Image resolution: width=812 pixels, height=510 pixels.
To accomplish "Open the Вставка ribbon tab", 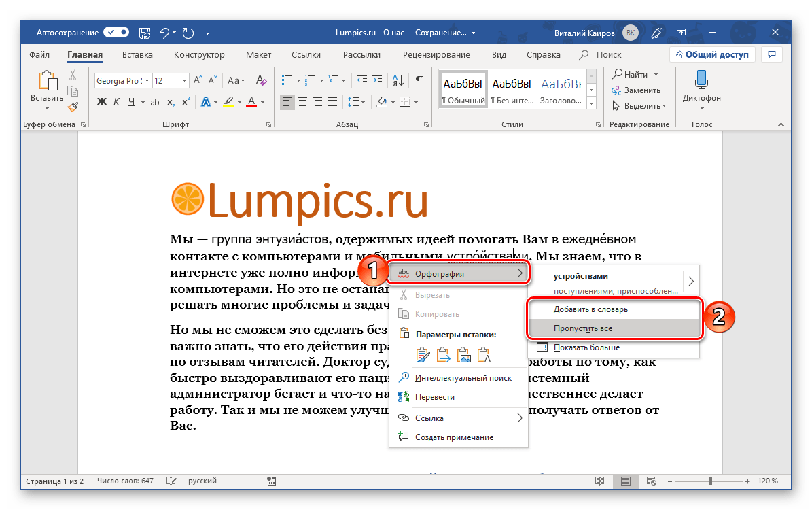I will point(137,55).
